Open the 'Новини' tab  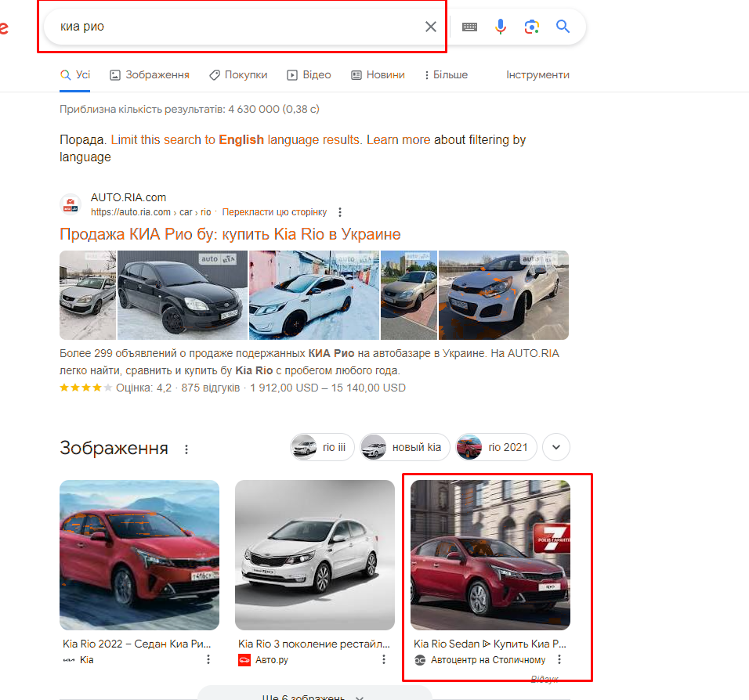tap(378, 75)
